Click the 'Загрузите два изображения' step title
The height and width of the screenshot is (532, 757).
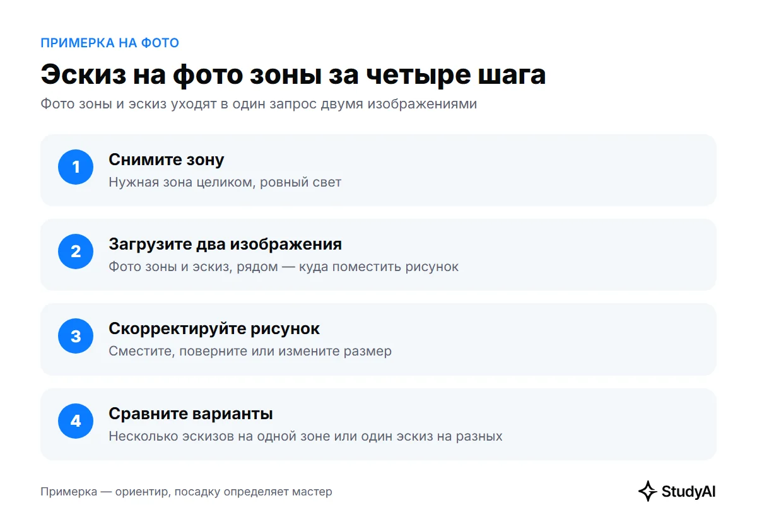click(x=225, y=244)
